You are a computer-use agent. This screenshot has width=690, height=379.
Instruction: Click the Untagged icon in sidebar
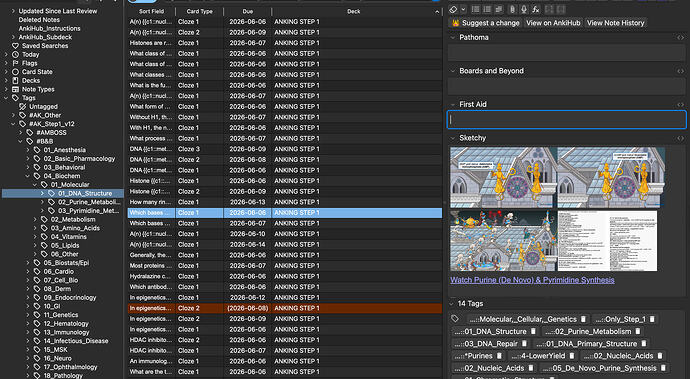[x=22, y=107]
